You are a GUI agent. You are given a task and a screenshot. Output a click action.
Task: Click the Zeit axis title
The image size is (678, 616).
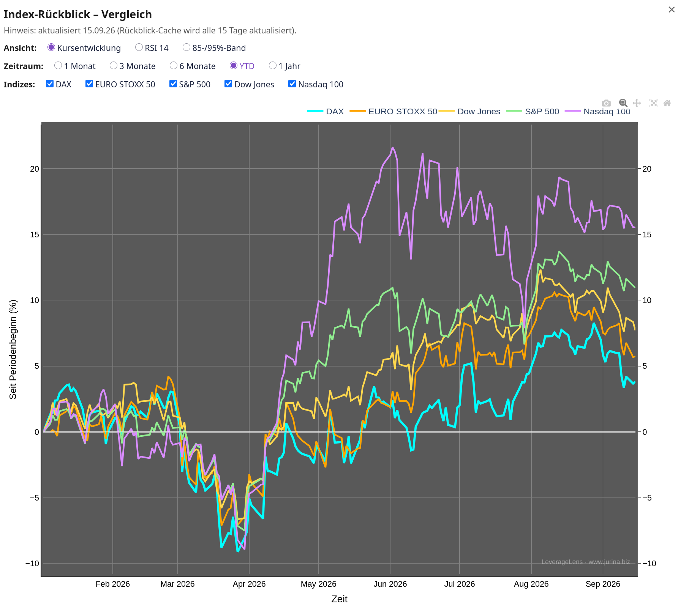pyautogui.click(x=339, y=599)
